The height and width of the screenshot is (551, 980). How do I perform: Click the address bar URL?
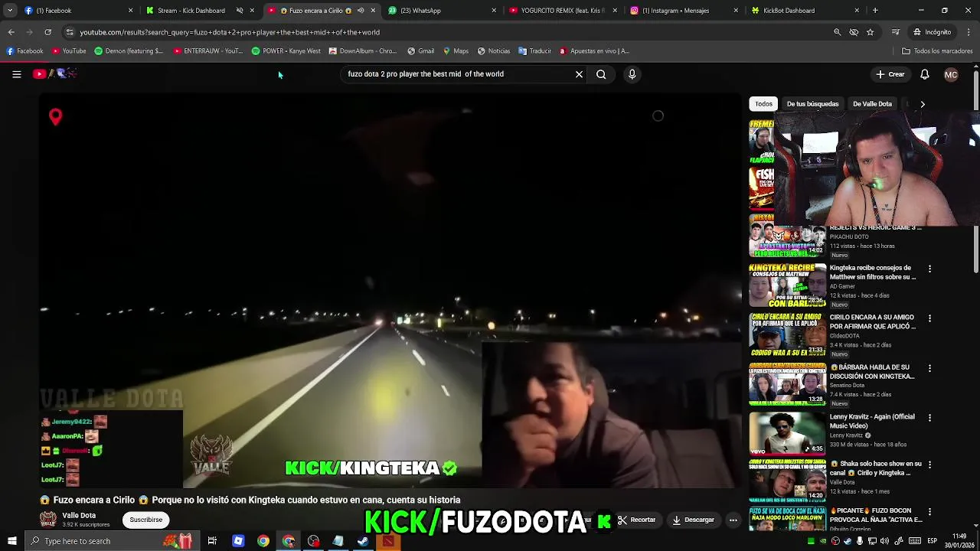(x=230, y=32)
